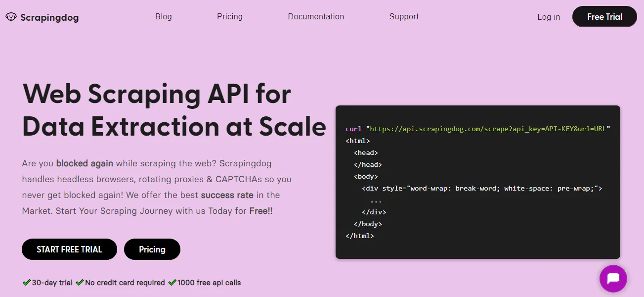The image size is (644, 297).
Task: Click the paw logo left of Scrapingdog text
Action: pos(12,16)
